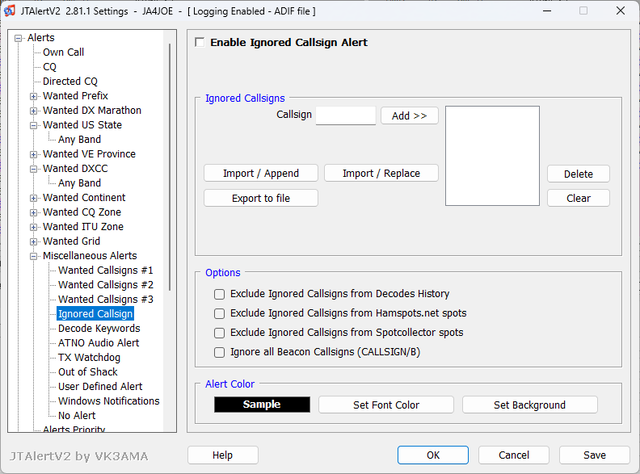Image resolution: width=640 pixels, height=474 pixels.
Task: Select Any Band under Wanted US State
Action: pos(80,140)
